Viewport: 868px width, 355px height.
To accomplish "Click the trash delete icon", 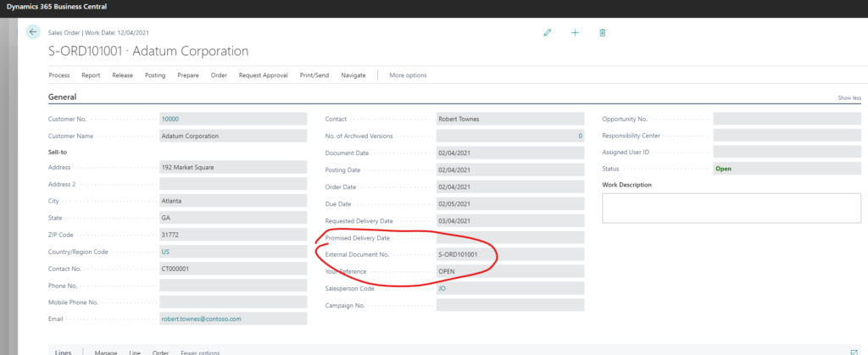I will pos(603,32).
